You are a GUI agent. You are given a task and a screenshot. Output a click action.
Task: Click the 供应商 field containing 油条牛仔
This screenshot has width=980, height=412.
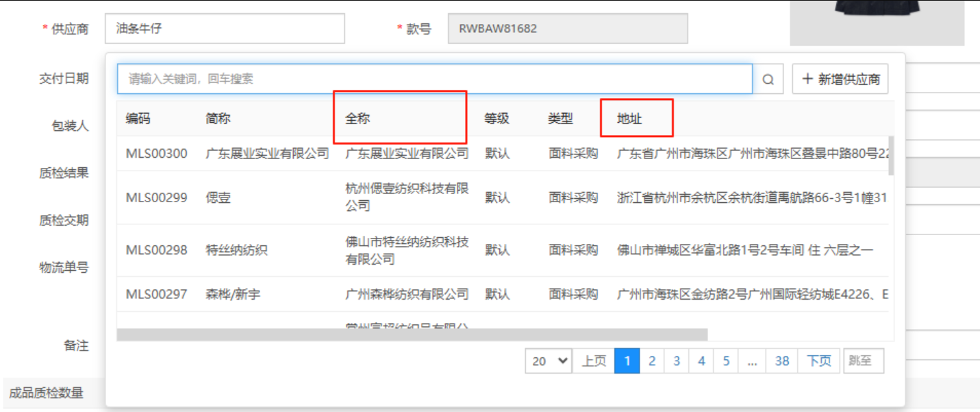coord(225,29)
